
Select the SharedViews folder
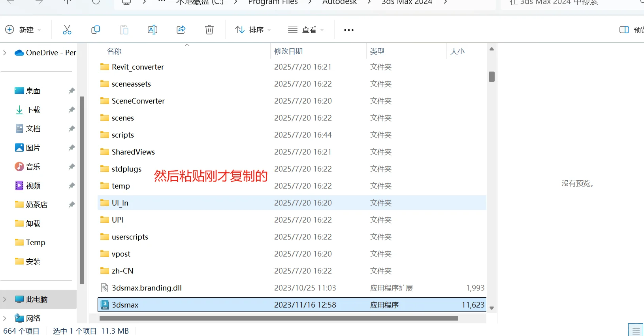coord(292,152)
